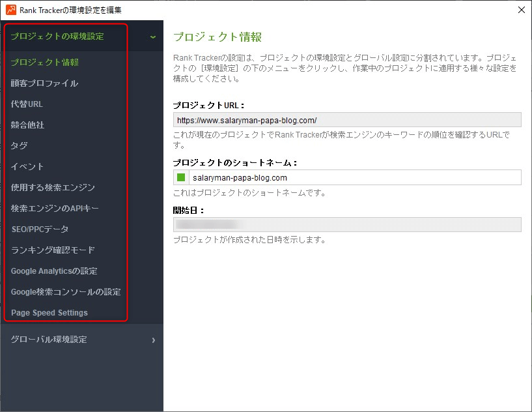Open ランキング確認モード settings
532x412 pixels.
pos(53,250)
